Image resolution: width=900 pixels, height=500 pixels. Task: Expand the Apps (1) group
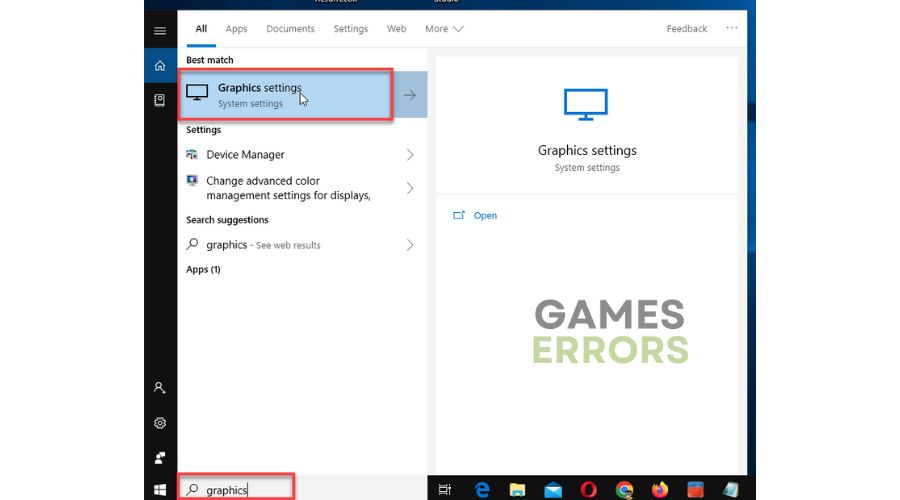pyautogui.click(x=203, y=269)
